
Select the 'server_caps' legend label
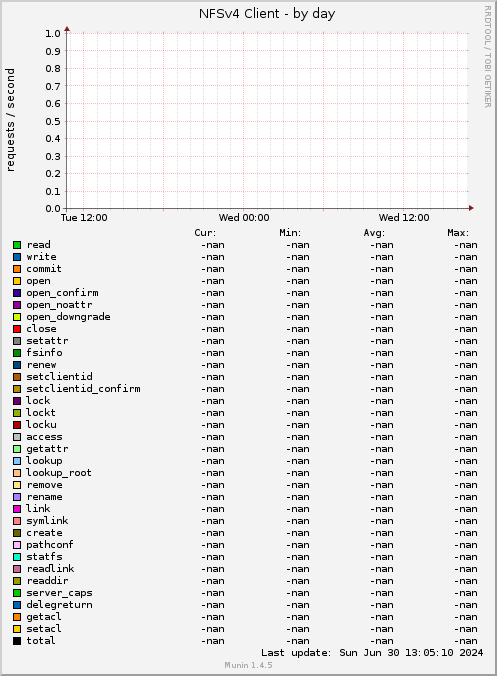[59, 593]
